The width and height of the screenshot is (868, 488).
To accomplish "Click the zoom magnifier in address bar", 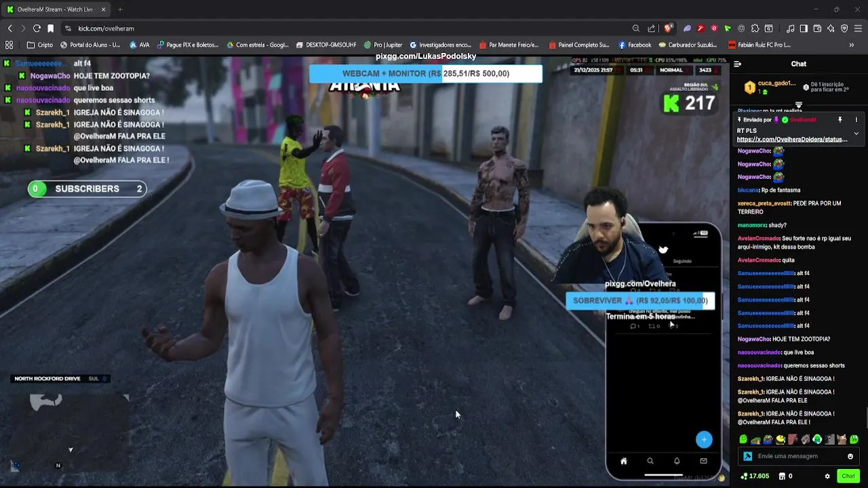I will point(635,28).
